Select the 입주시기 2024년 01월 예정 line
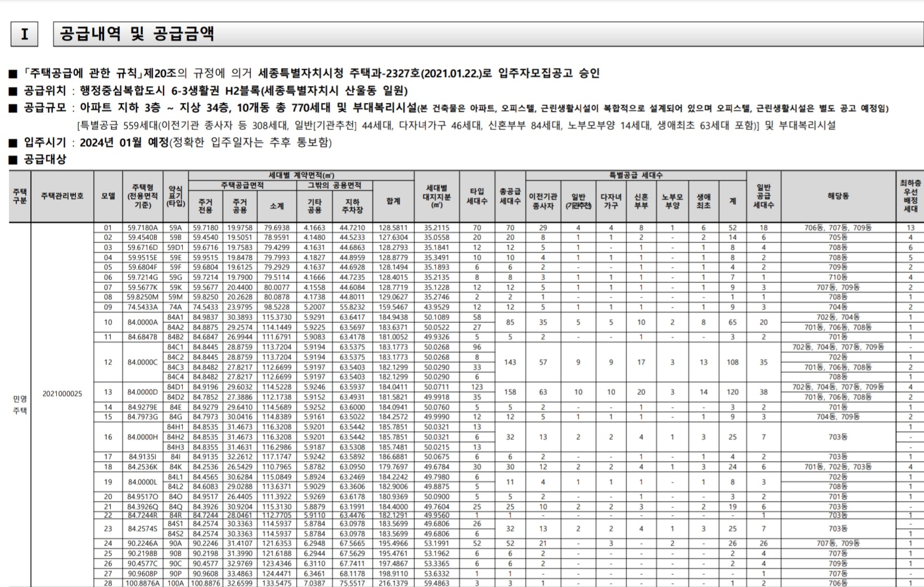Viewport: 924px width, 587px height. (x=170, y=142)
